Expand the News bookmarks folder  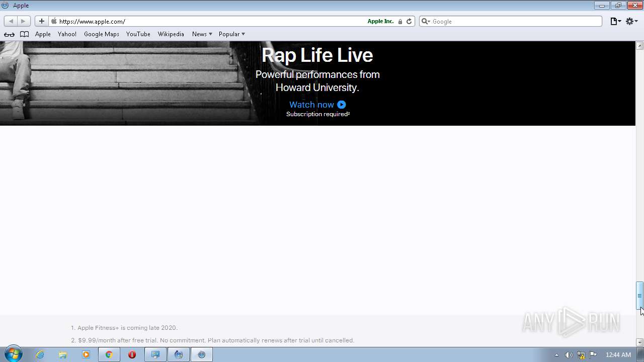coord(202,34)
